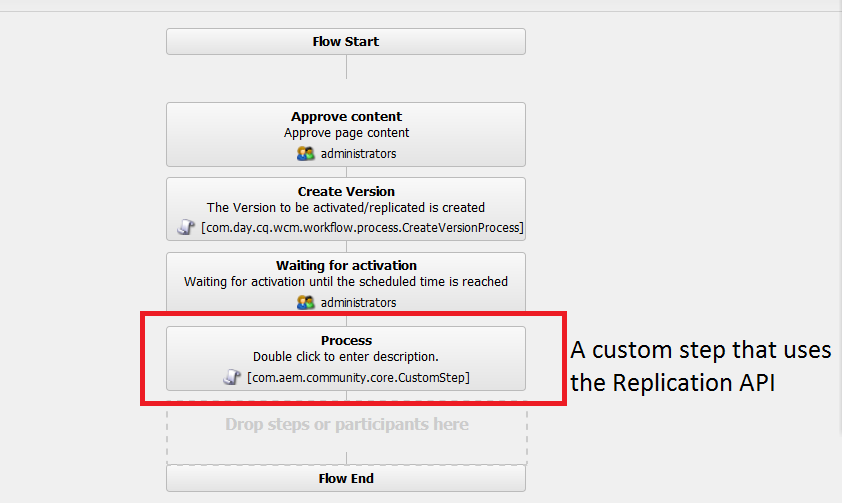The width and height of the screenshot is (842, 503).
Task: Click the 'Approve page content' description text
Action: pos(346,133)
